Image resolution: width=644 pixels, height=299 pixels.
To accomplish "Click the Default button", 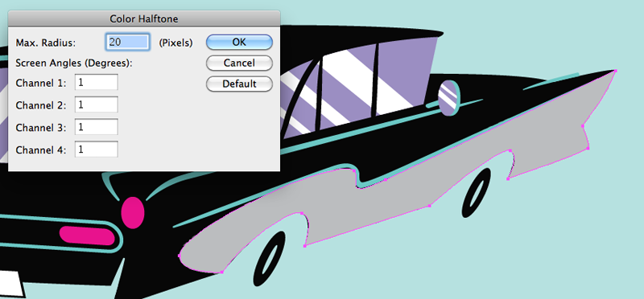I will point(239,84).
